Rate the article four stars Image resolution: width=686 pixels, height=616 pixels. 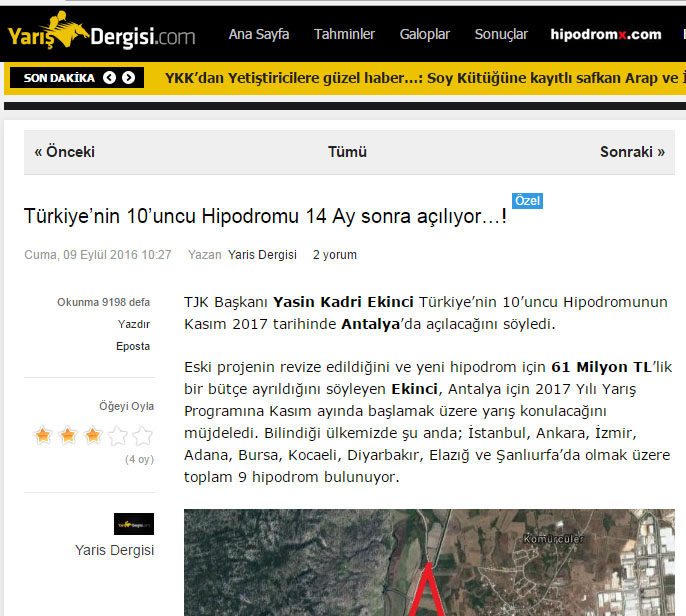[x=118, y=435]
